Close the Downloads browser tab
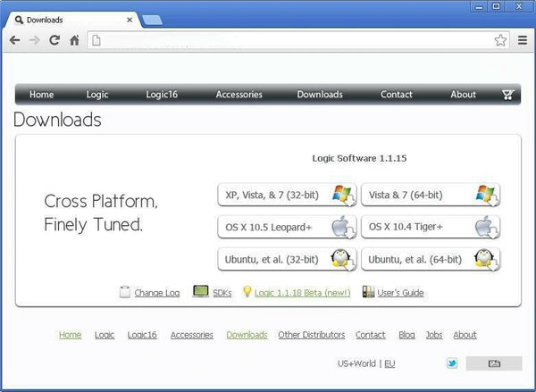 [x=130, y=20]
